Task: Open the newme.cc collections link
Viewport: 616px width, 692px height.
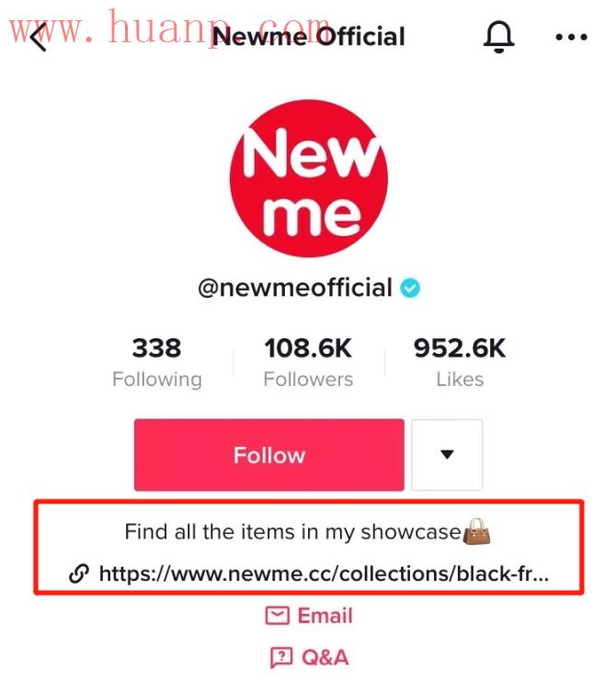Action: tap(324, 573)
